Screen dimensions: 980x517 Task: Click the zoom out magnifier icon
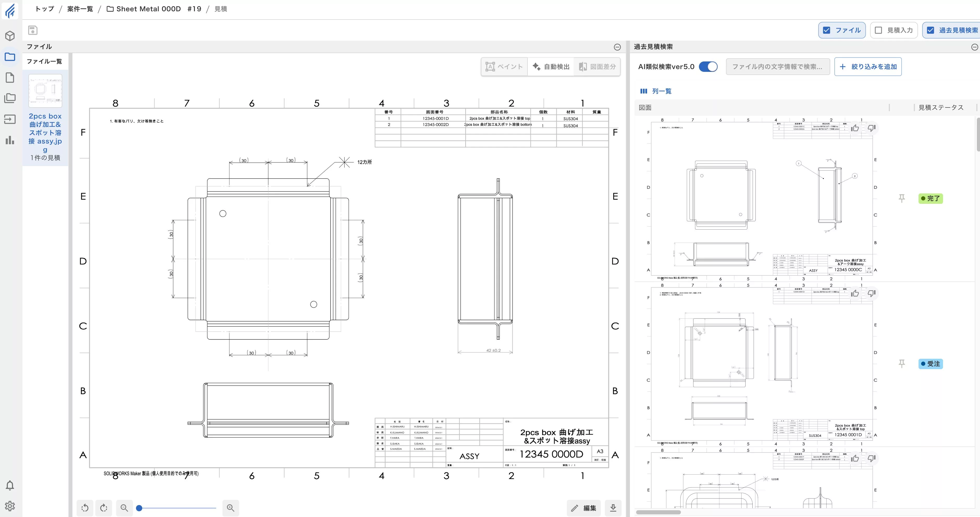point(124,508)
